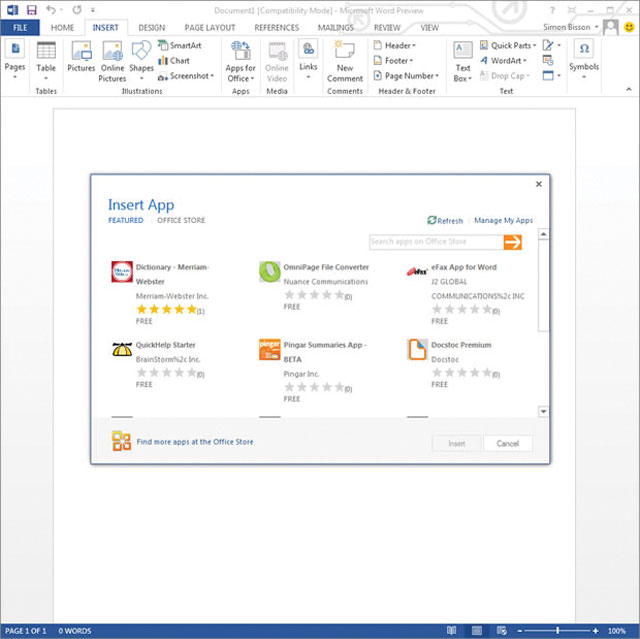640x639 pixels.
Task: Click the Office Store logo icon
Action: point(121,441)
